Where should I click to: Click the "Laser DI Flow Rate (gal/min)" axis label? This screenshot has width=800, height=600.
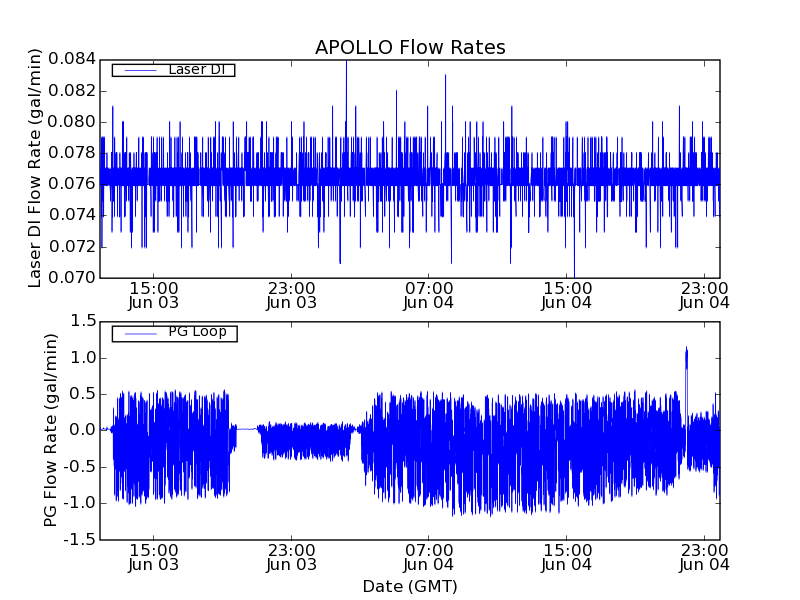tap(35, 167)
